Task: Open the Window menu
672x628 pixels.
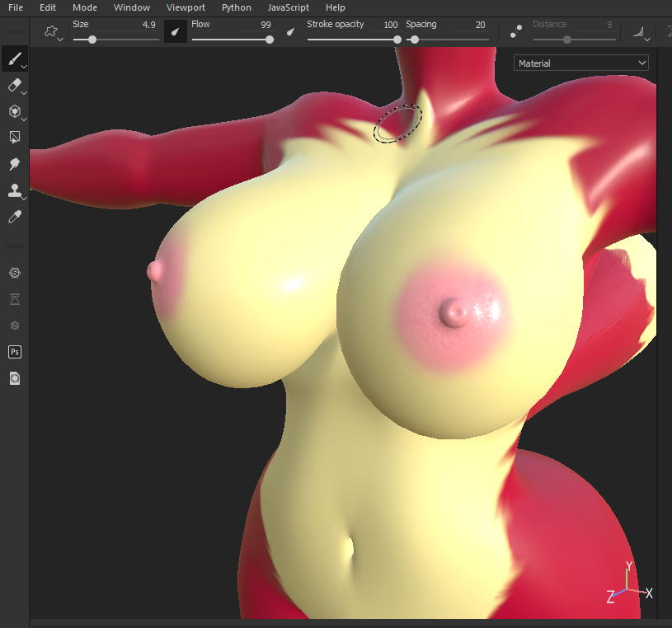Action: pos(132,7)
